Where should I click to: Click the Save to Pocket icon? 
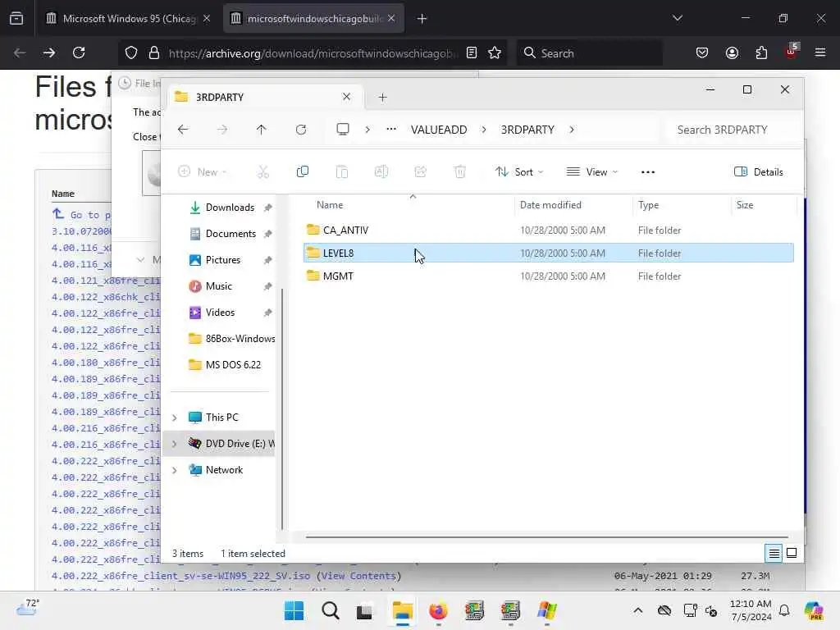coord(702,52)
